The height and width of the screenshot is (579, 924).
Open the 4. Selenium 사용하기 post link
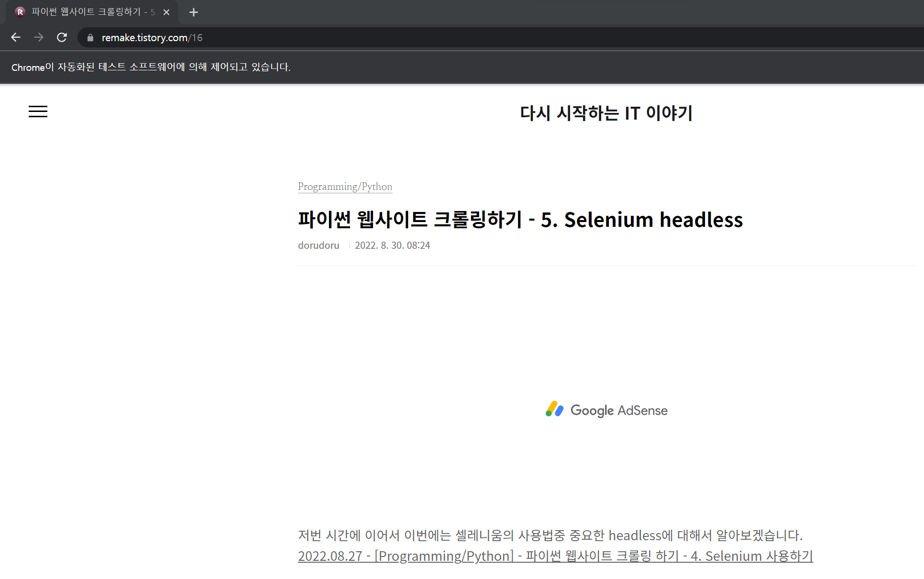click(555, 556)
